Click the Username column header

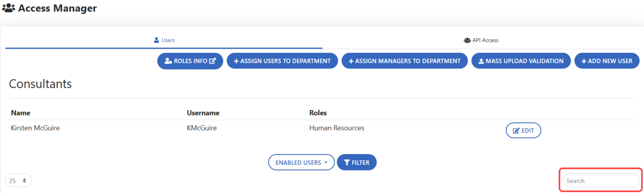click(x=203, y=113)
